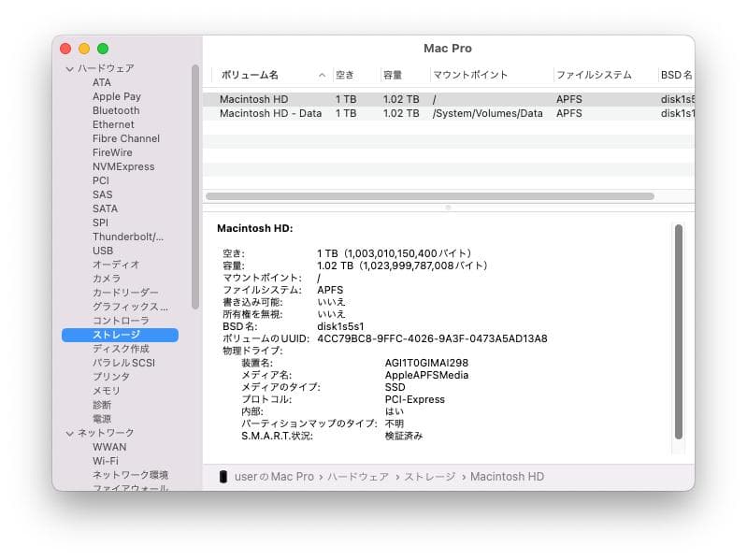Select メモリ in the sidebar
The width and height of the screenshot is (747, 560).
tap(107, 391)
